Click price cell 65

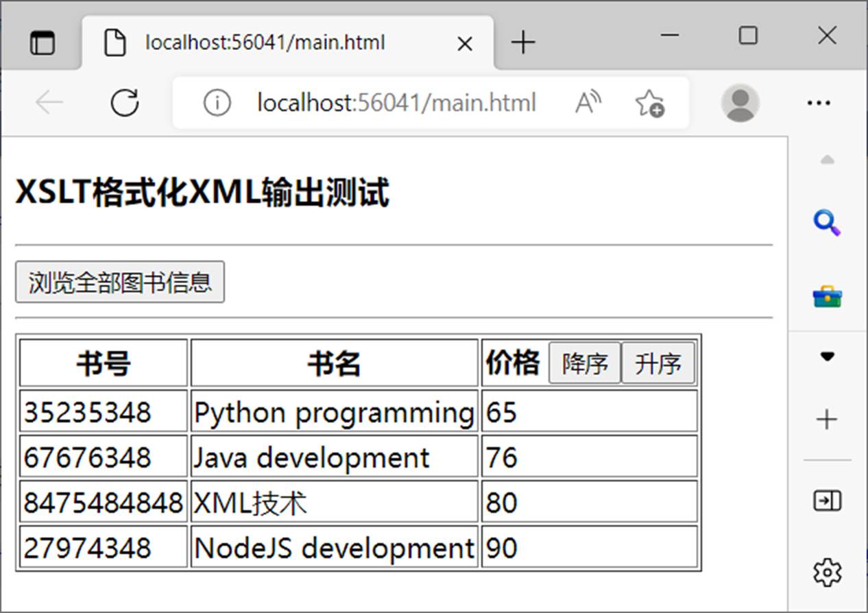tap(590, 412)
